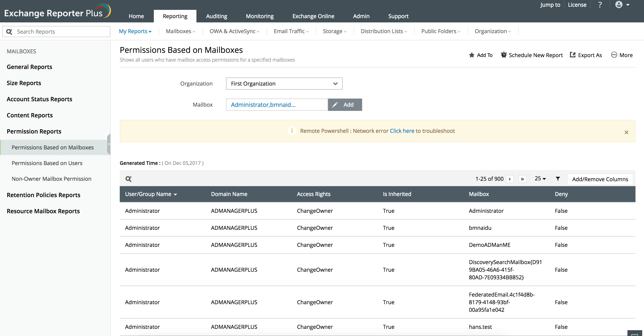This screenshot has height=336, width=644.
Task: Click the Add To star icon
Action: point(472,55)
